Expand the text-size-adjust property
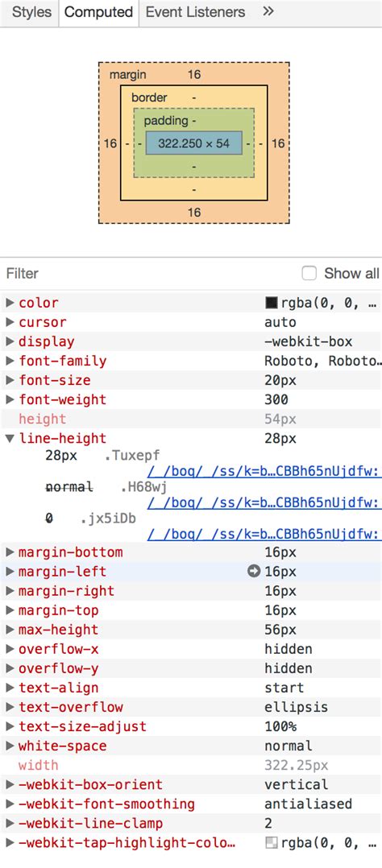The height and width of the screenshot is (868, 382). (10, 726)
